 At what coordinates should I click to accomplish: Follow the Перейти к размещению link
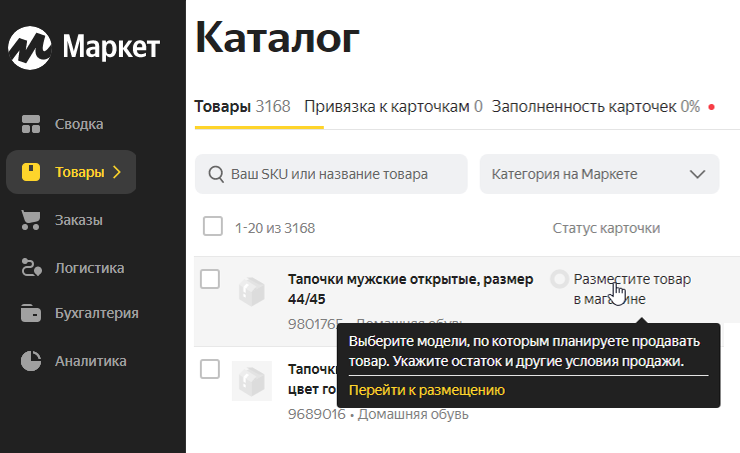tap(426, 390)
